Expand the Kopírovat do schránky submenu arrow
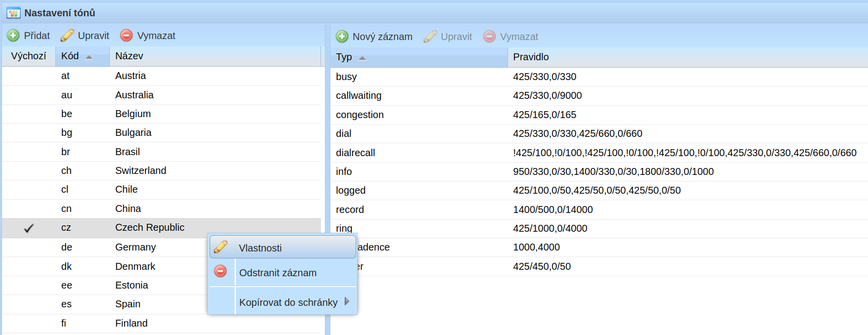This screenshot has height=335, width=868. [x=347, y=301]
